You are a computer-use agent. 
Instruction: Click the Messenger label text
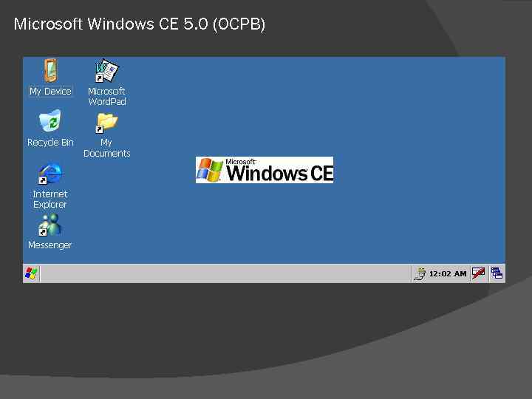[x=50, y=245]
